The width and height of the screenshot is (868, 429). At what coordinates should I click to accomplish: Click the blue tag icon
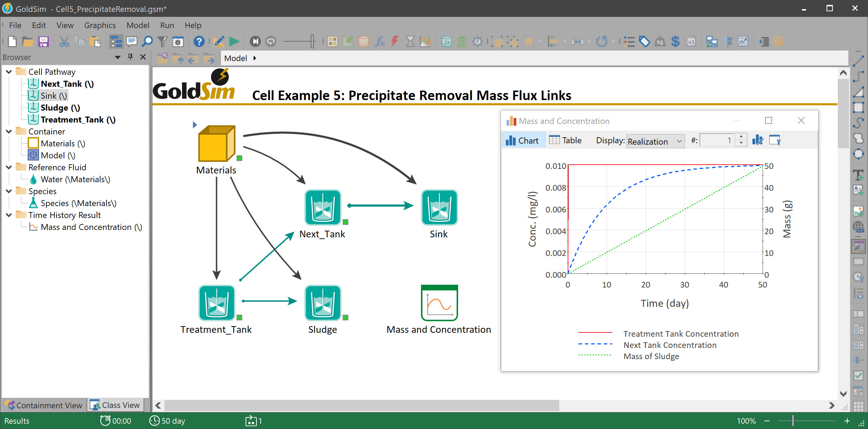pos(644,42)
